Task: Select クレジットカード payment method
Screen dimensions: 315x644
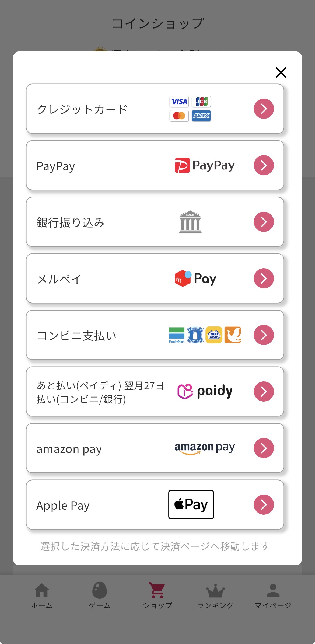Action: pos(82,109)
